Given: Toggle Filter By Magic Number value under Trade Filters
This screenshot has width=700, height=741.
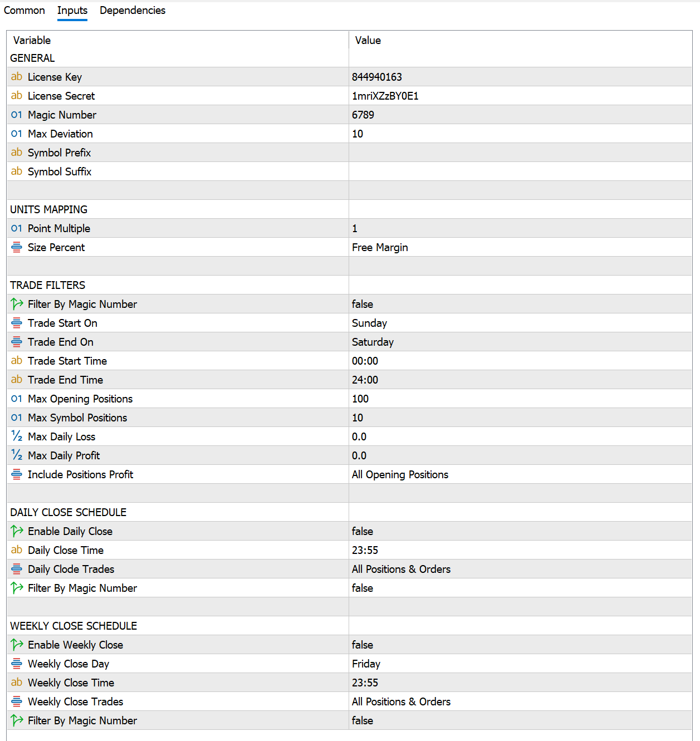Looking at the screenshot, I should tap(363, 304).
